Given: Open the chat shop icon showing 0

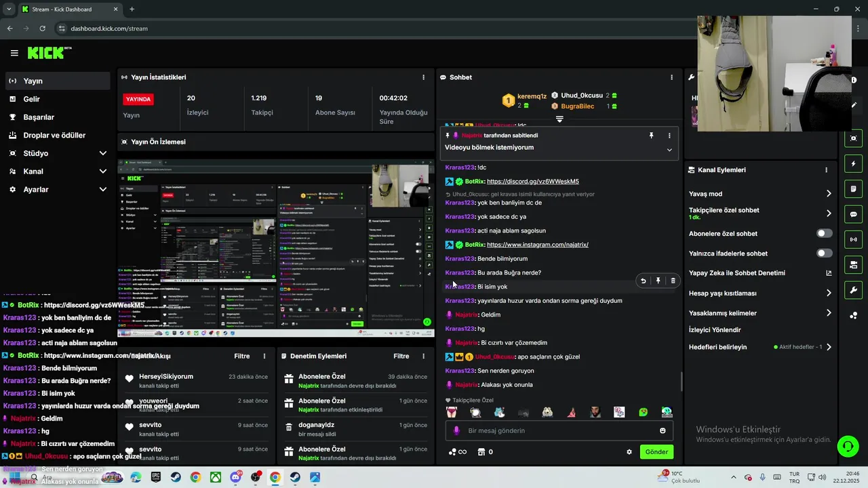Looking at the screenshot, I should [486, 452].
